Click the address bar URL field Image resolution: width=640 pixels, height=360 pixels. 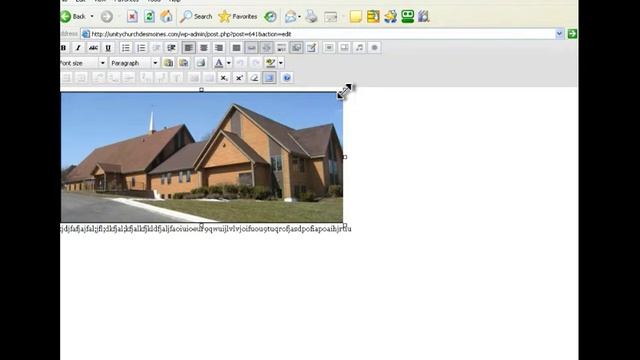(x=318, y=34)
